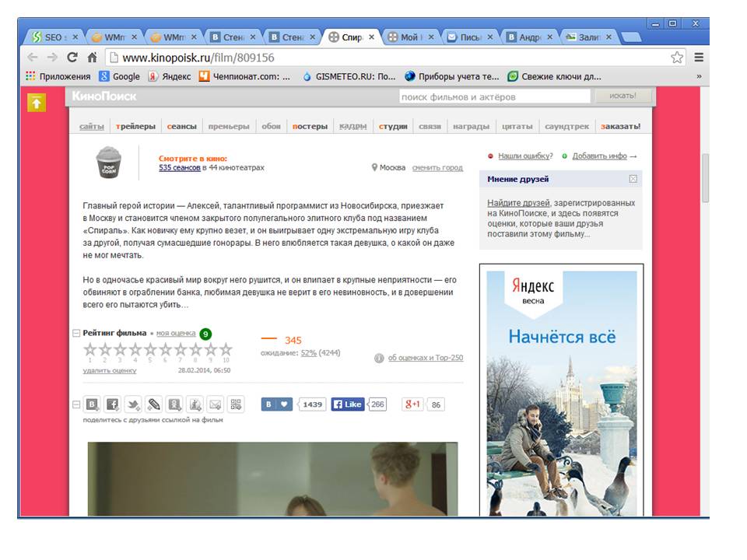The image size is (747, 560).
Task: Click Добавить инфо link
Action: pos(599,156)
